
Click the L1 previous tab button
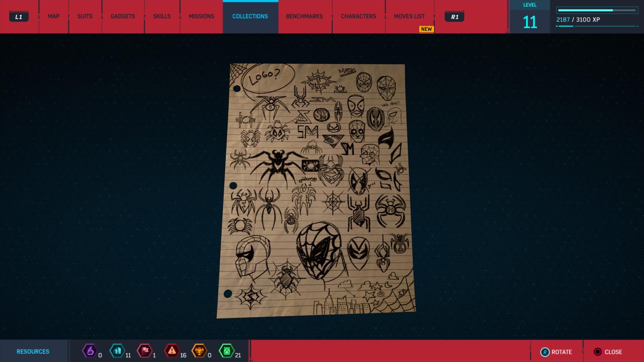pyautogui.click(x=19, y=17)
